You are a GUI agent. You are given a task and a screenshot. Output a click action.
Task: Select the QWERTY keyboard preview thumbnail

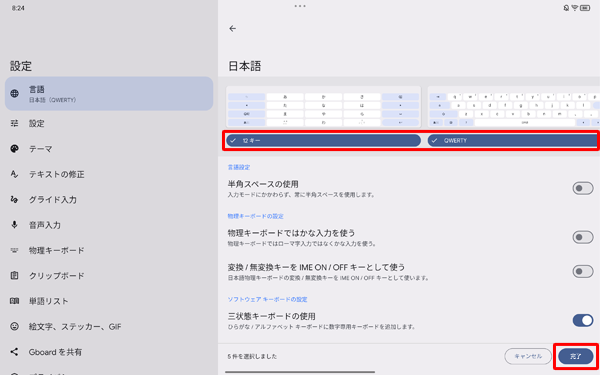click(x=514, y=108)
